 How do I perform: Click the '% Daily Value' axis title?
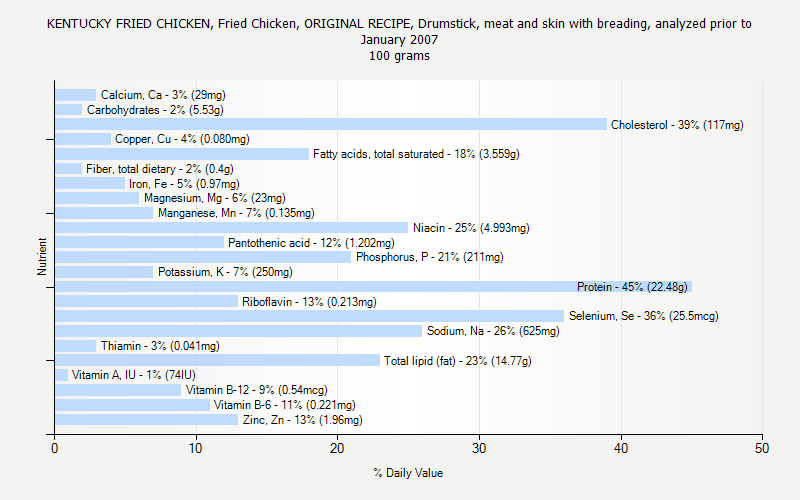pyautogui.click(x=408, y=473)
